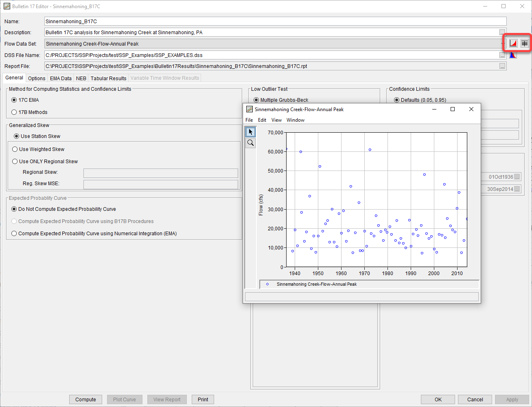Open Edit menu in plot window
Image resolution: width=532 pixels, height=407 pixels.
(262, 120)
